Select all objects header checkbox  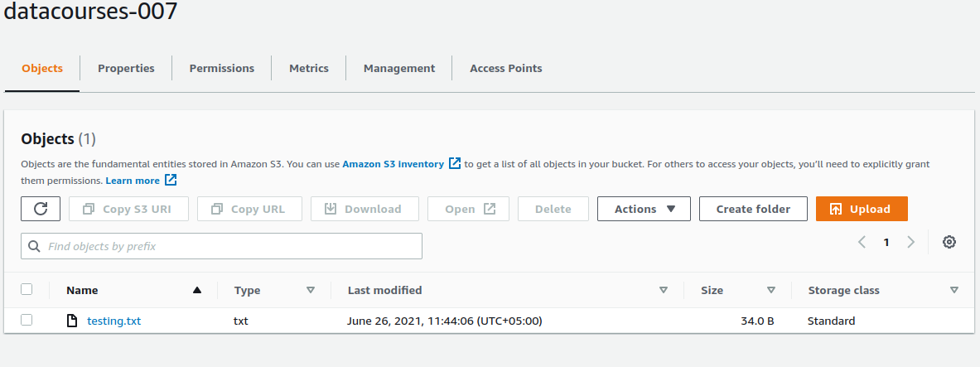(27, 289)
